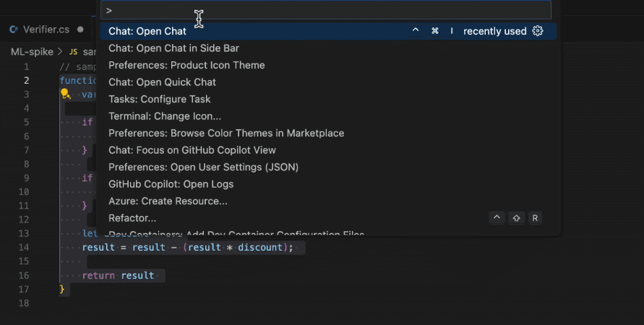Run the 'Refactor...' command
This screenshot has width=644, height=325.
(x=328, y=218)
